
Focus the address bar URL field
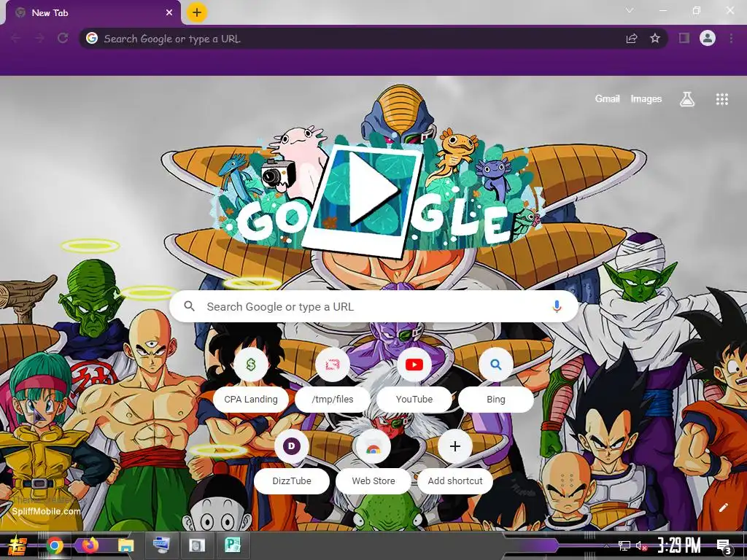pyautogui.click(x=362, y=39)
